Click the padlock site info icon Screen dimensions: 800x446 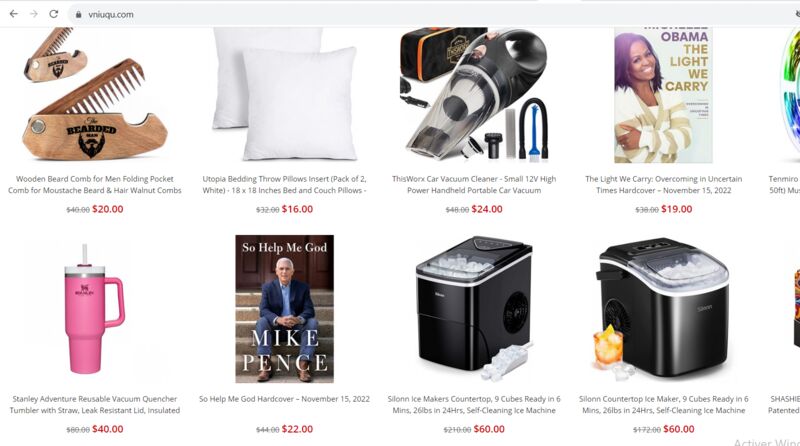point(78,15)
